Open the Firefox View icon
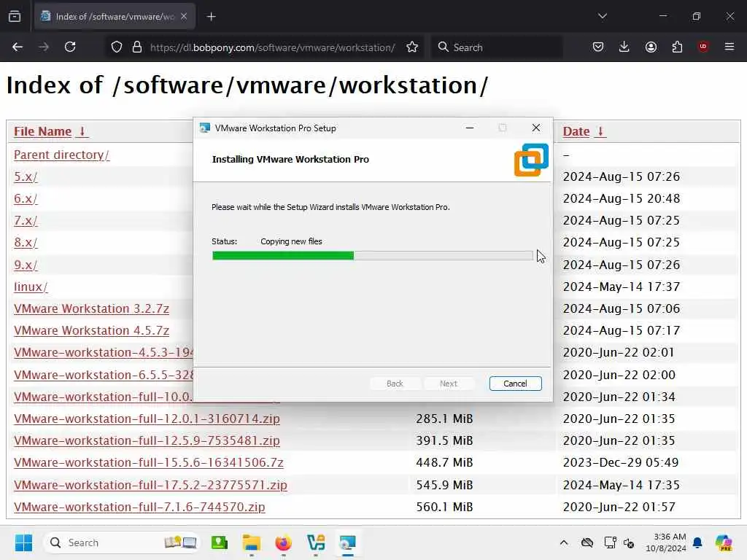The image size is (747, 560). click(x=15, y=16)
